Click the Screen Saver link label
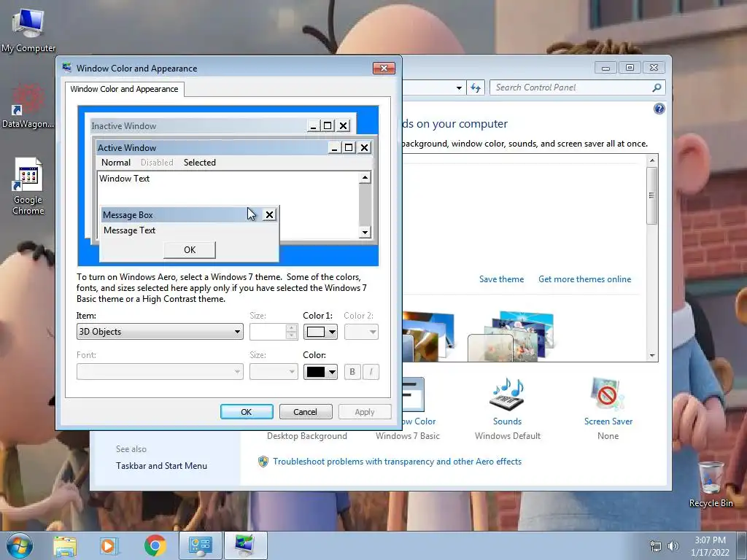Screen dimensions: 747x560 [x=608, y=421]
